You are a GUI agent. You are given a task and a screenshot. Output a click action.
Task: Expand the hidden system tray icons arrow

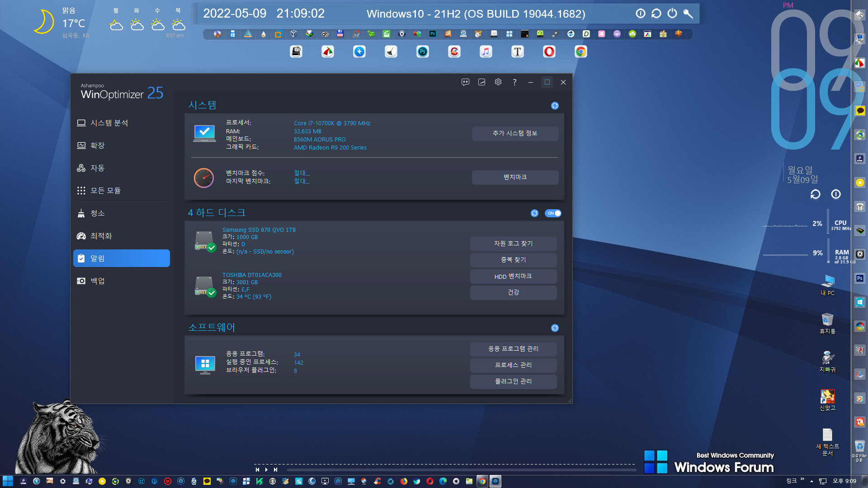pos(811,481)
